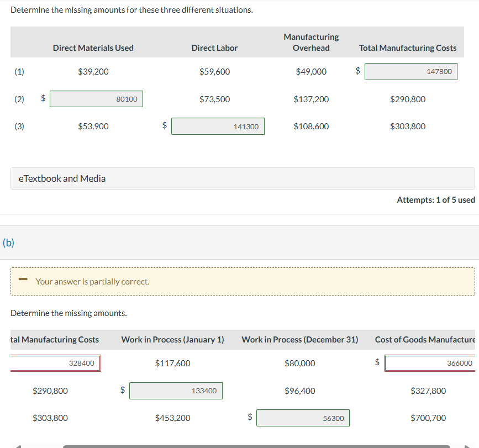Focus the Direct Materials field showing 80100
Screen dimensions: 479x448
[x=97, y=99]
